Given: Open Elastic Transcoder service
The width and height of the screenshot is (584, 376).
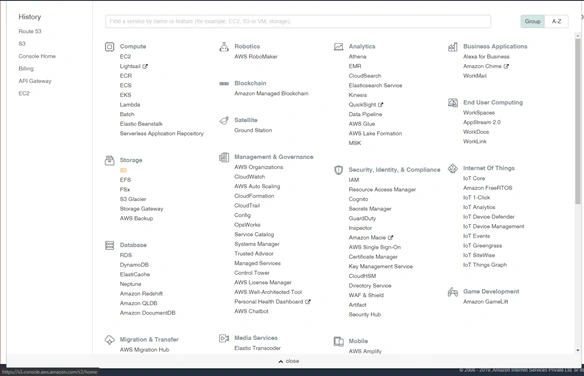Looking at the screenshot, I should point(257,348).
